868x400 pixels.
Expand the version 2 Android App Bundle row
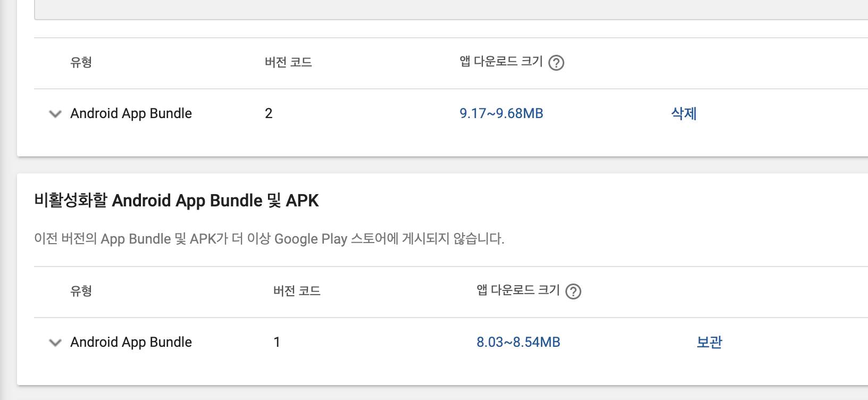(x=55, y=114)
